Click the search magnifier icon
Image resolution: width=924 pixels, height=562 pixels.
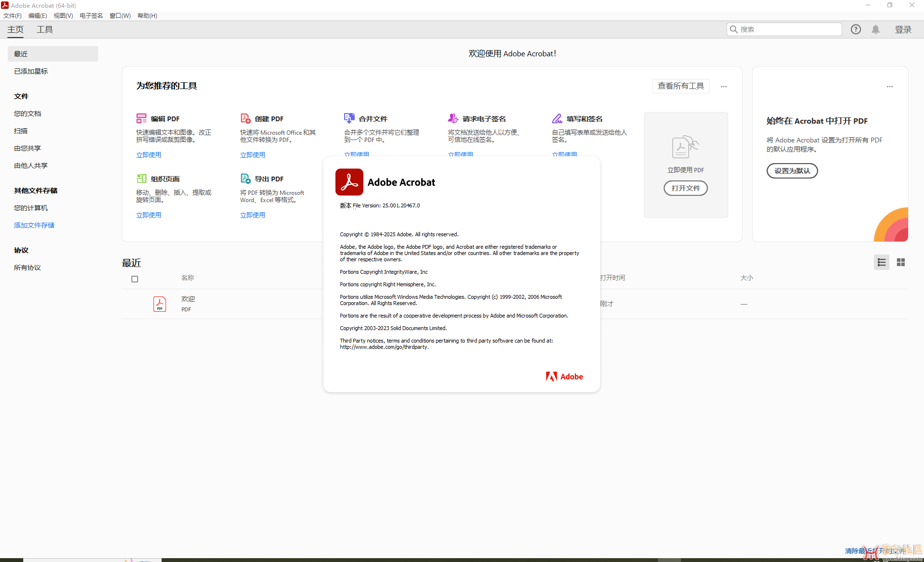click(734, 29)
